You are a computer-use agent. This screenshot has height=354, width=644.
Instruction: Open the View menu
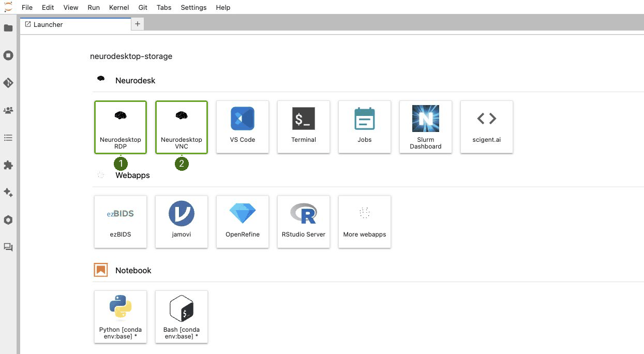pyautogui.click(x=71, y=7)
